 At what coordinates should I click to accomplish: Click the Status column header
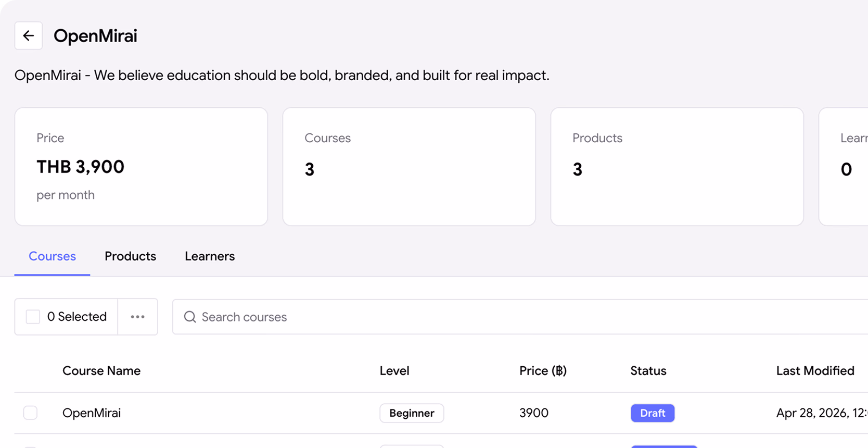648,370
